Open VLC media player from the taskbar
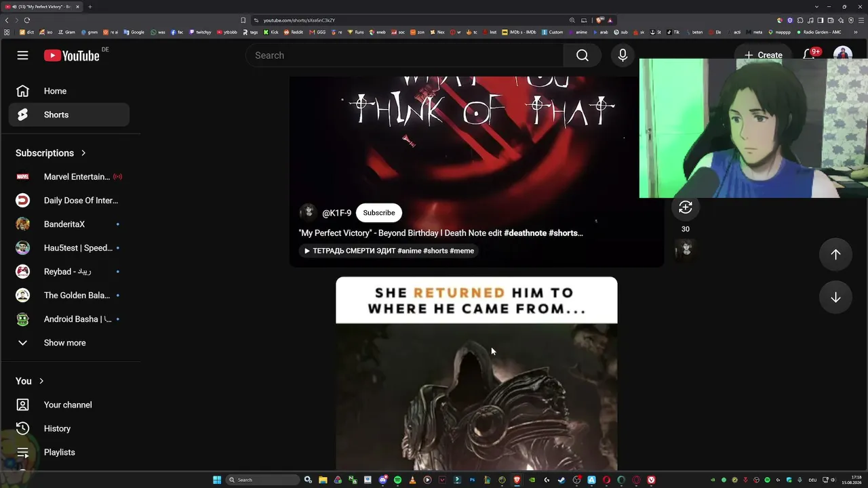 412,480
